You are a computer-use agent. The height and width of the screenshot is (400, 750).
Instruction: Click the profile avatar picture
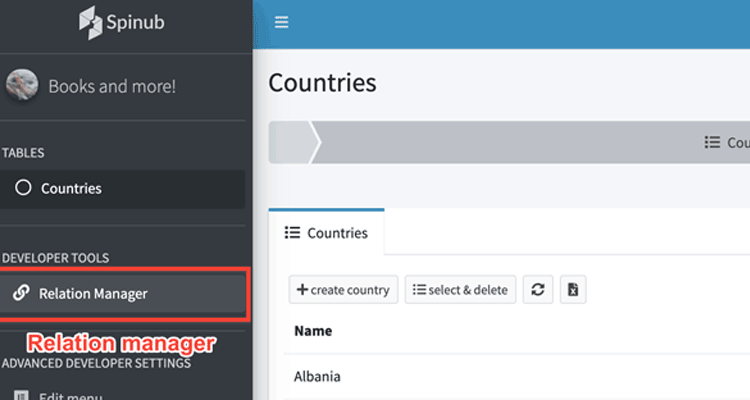tap(23, 85)
